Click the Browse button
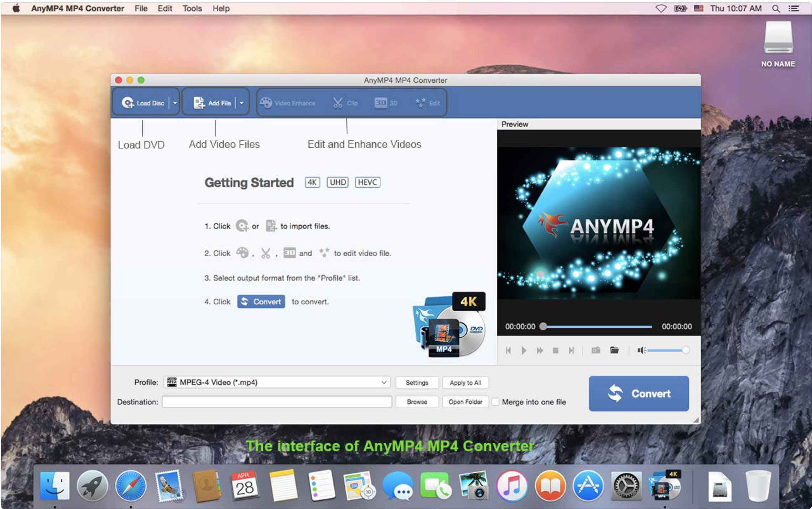This screenshot has width=812, height=509. tap(417, 402)
